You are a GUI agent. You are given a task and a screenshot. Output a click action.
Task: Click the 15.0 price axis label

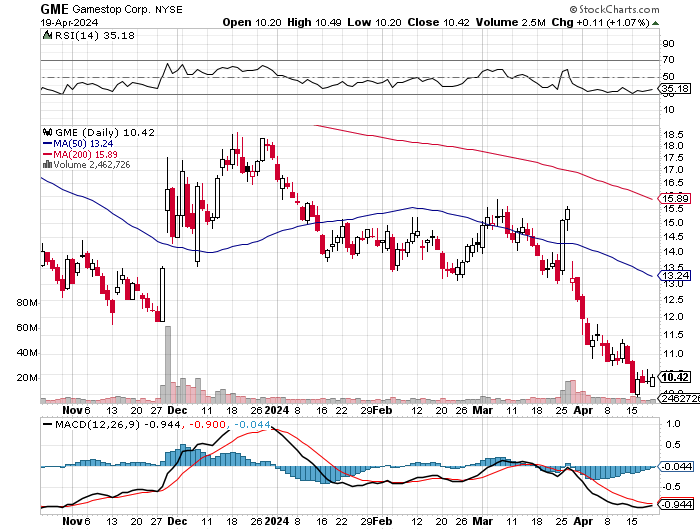(673, 223)
